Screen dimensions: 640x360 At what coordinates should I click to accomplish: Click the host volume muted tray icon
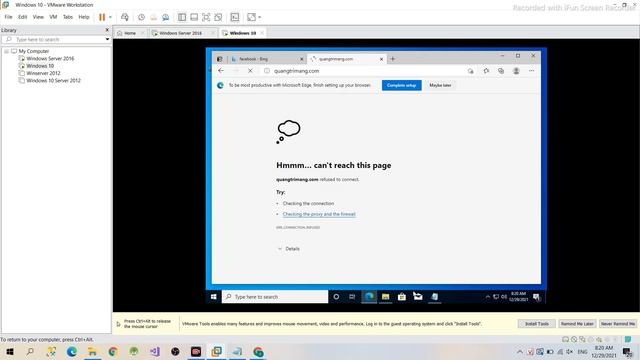click(569, 352)
